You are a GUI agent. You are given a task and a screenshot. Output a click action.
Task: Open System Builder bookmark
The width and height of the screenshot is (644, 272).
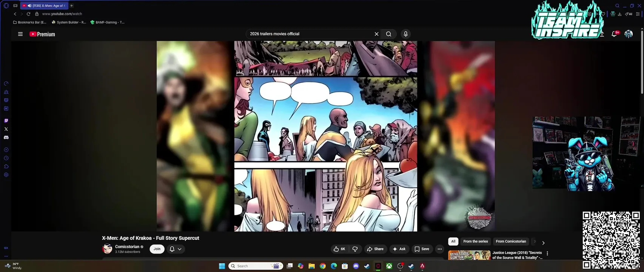(x=69, y=22)
